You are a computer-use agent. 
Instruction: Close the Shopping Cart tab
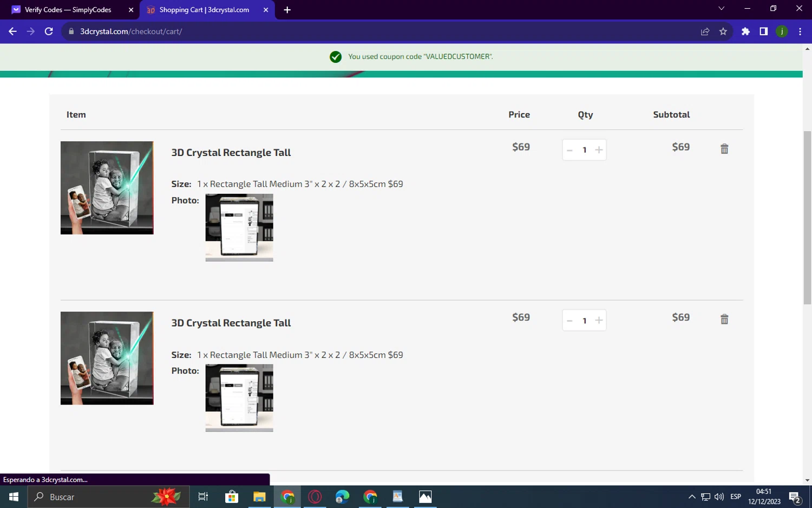point(266,10)
